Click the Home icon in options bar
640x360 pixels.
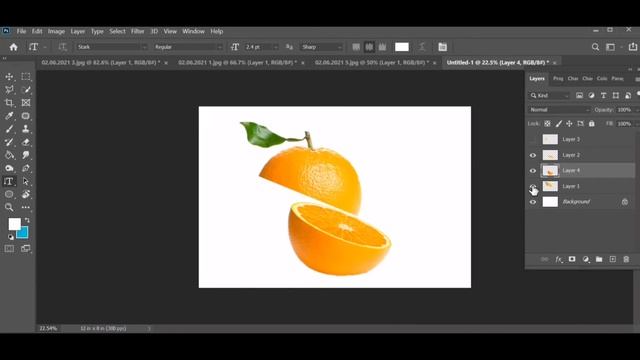coord(13,47)
